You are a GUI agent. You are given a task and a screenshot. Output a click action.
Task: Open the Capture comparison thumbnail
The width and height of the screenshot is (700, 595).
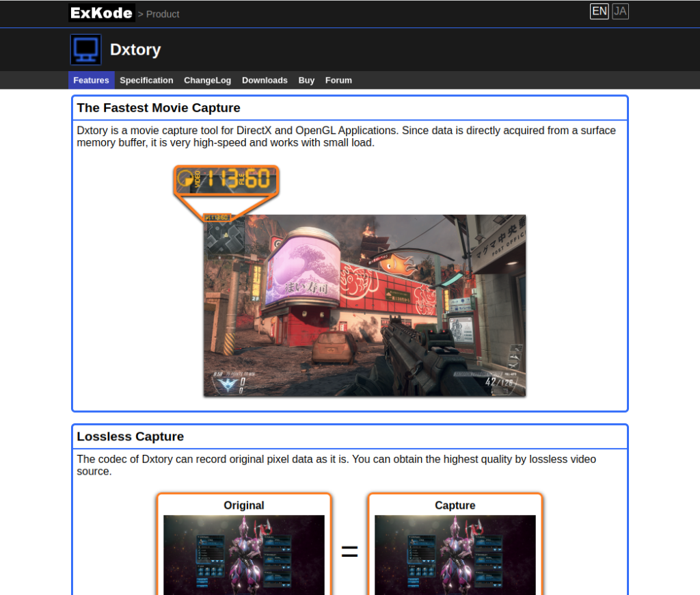(455, 554)
